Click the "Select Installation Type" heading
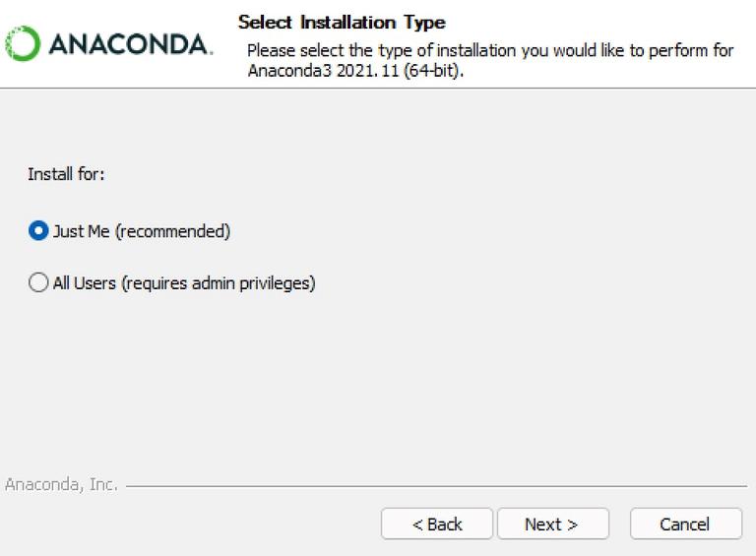 coord(342,22)
